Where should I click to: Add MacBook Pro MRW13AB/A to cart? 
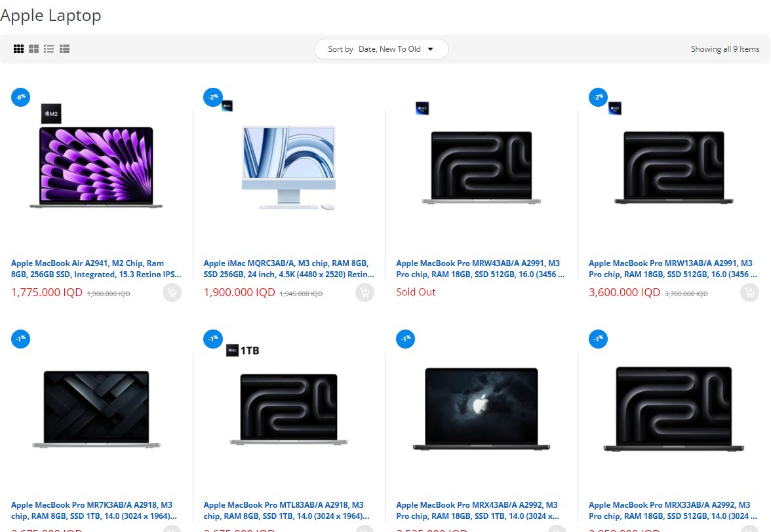point(749,293)
